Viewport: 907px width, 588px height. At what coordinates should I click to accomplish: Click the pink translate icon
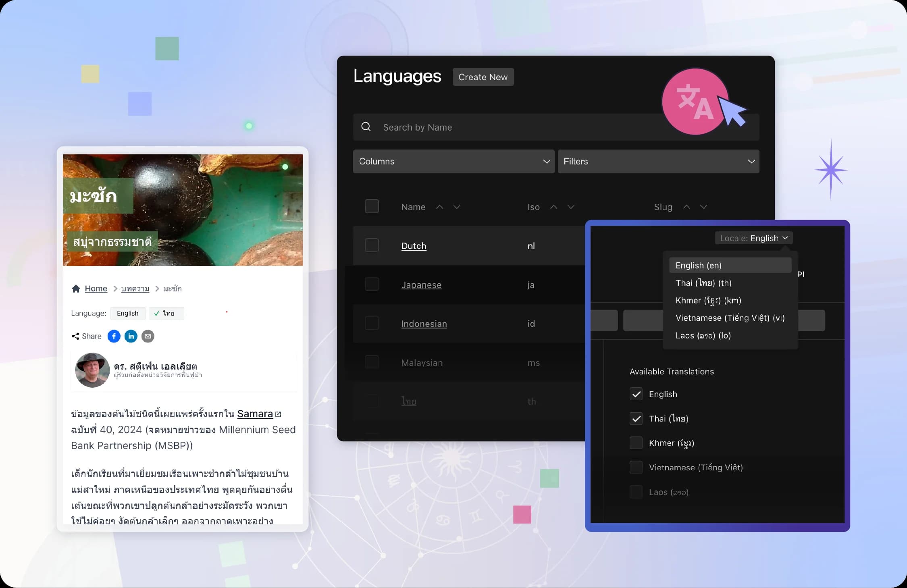tap(695, 101)
